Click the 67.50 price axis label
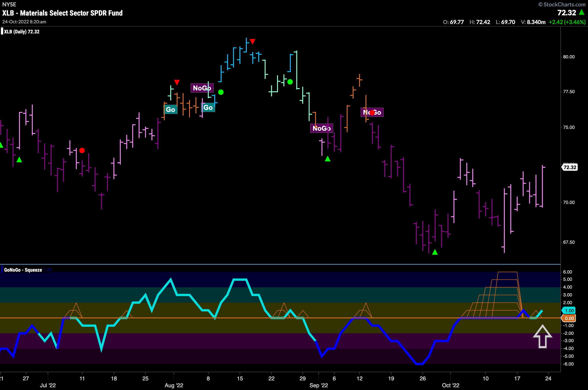The width and height of the screenshot is (588, 390). [x=569, y=242]
